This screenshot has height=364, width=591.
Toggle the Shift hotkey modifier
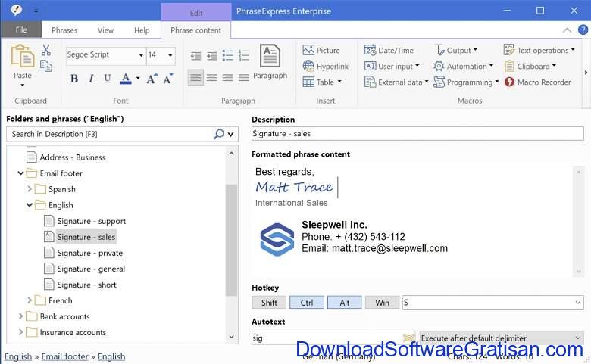[x=269, y=303]
